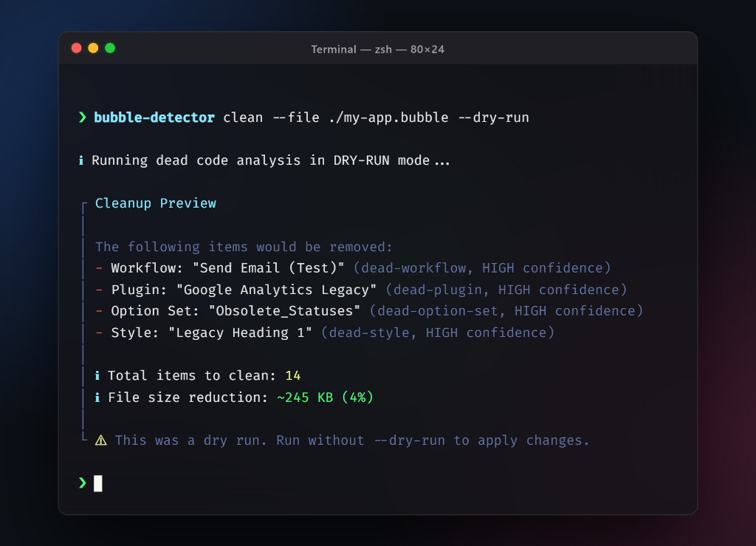Click the info icon before "File size reduction"
The width and height of the screenshot is (756, 546).
pyautogui.click(x=97, y=397)
